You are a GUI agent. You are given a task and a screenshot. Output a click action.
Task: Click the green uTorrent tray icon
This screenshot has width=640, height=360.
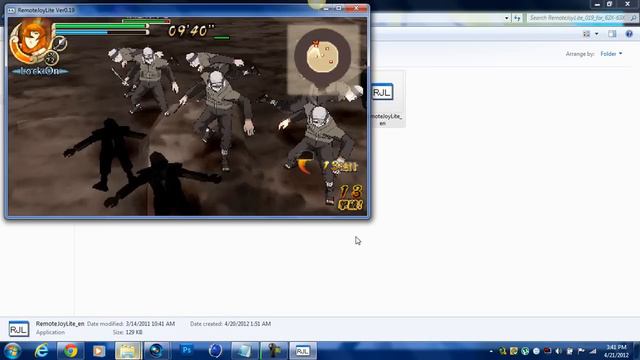525,351
